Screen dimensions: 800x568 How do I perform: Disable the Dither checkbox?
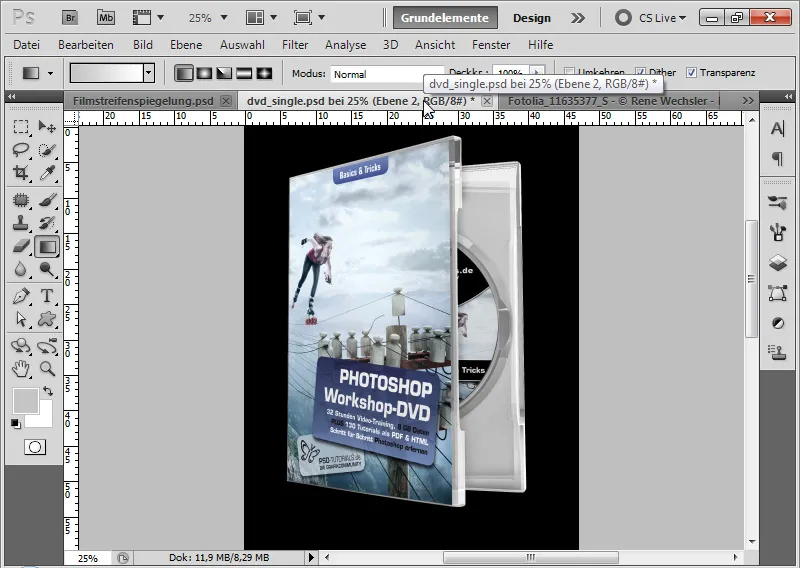click(640, 72)
